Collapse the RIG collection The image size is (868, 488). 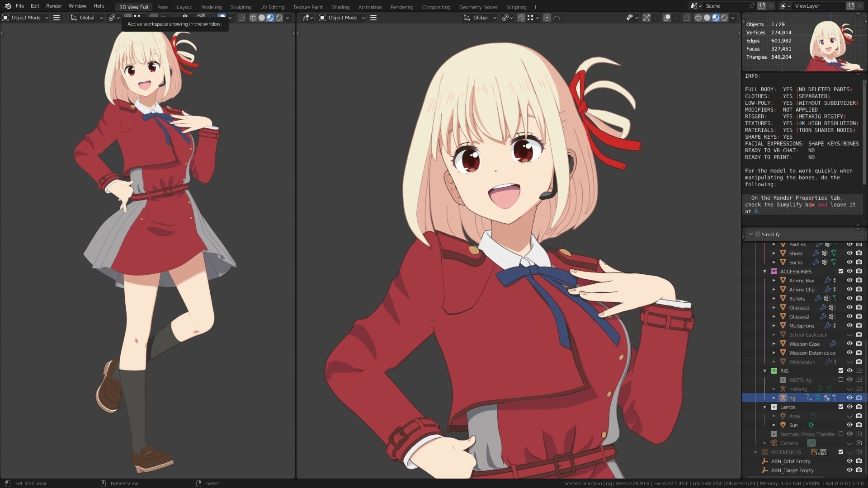(765, 371)
